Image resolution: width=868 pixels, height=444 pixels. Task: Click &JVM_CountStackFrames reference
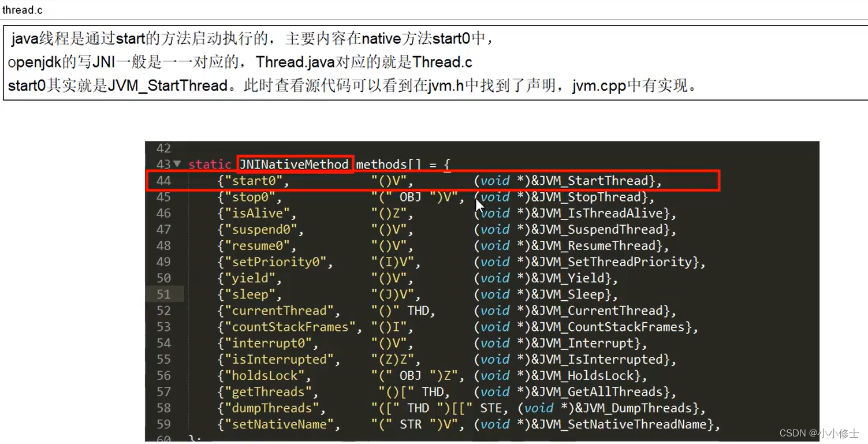pos(608,327)
